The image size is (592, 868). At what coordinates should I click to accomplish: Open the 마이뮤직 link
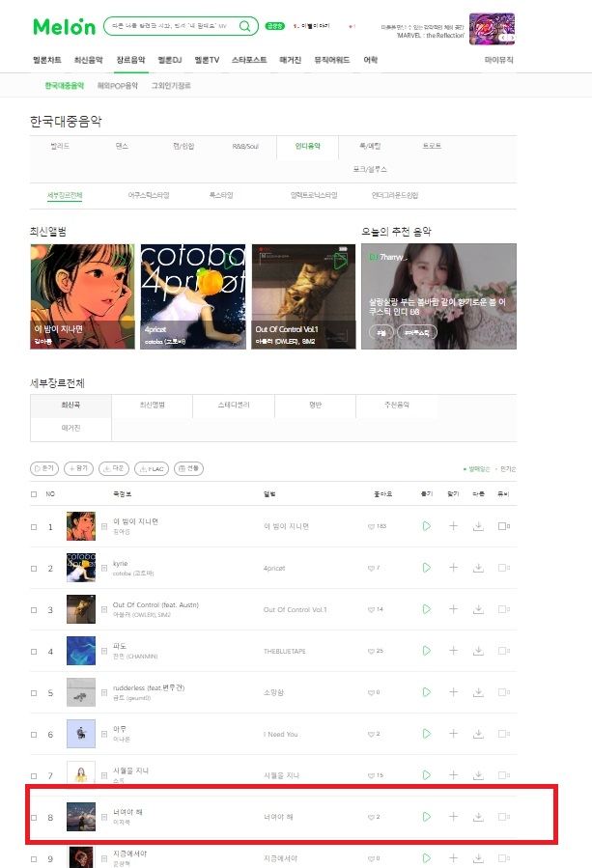(499, 60)
